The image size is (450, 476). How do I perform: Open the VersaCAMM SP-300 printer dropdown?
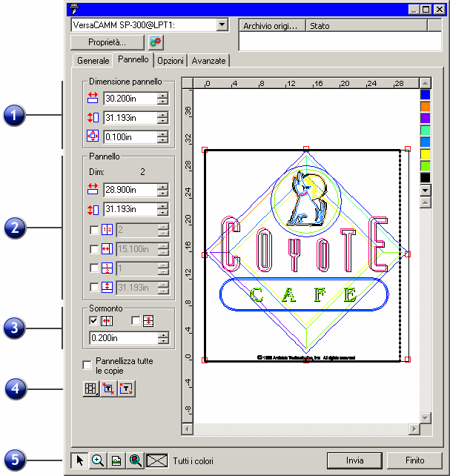pyautogui.click(x=222, y=24)
